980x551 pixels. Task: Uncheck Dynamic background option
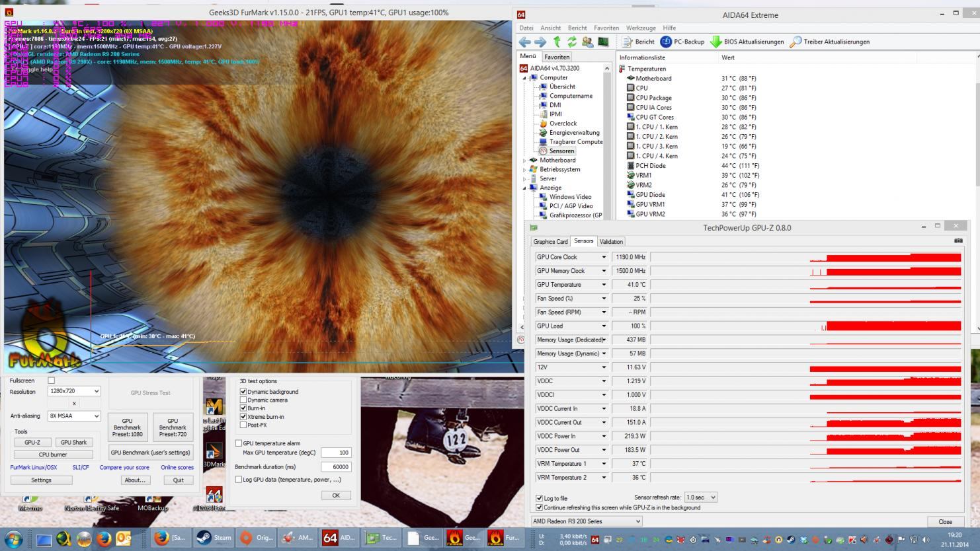point(243,392)
